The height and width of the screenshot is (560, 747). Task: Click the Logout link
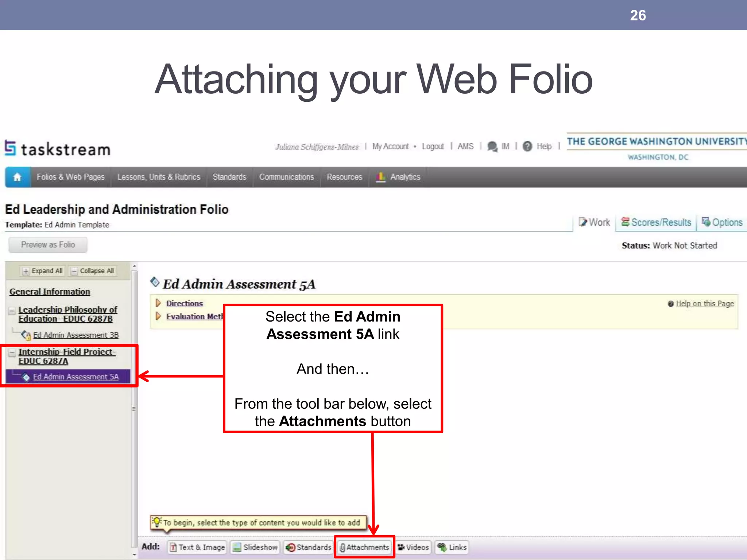[433, 147]
